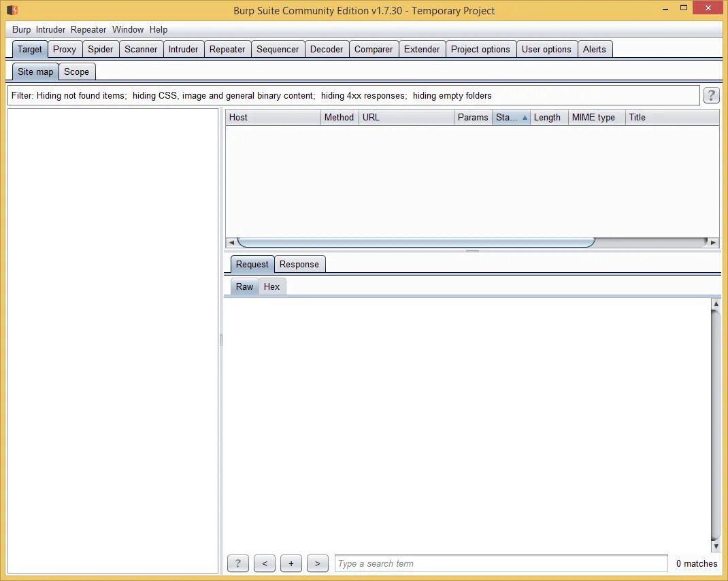
Task: Click the plus search options button
Action: [x=291, y=563]
